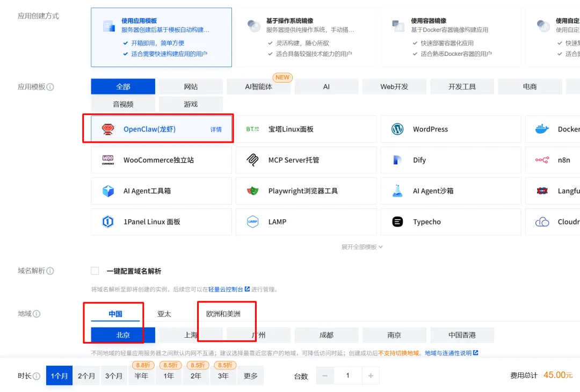Click the LAMP logo icon
580x392 pixels.
(x=252, y=222)
